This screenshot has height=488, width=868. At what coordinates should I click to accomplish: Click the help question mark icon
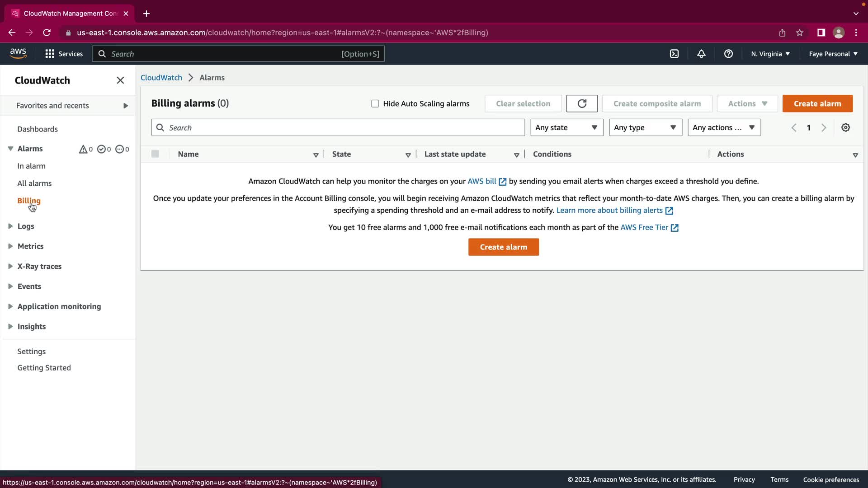[728, 54]
